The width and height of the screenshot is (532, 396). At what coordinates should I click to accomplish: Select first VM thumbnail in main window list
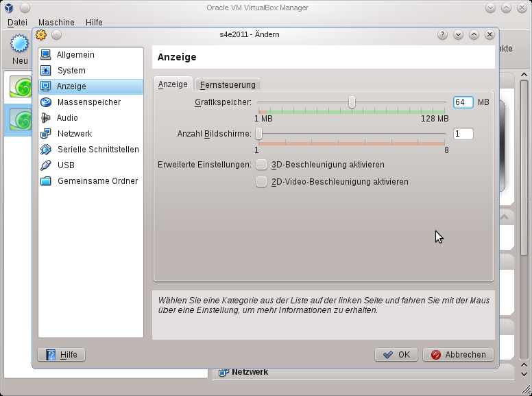(21, 87)
